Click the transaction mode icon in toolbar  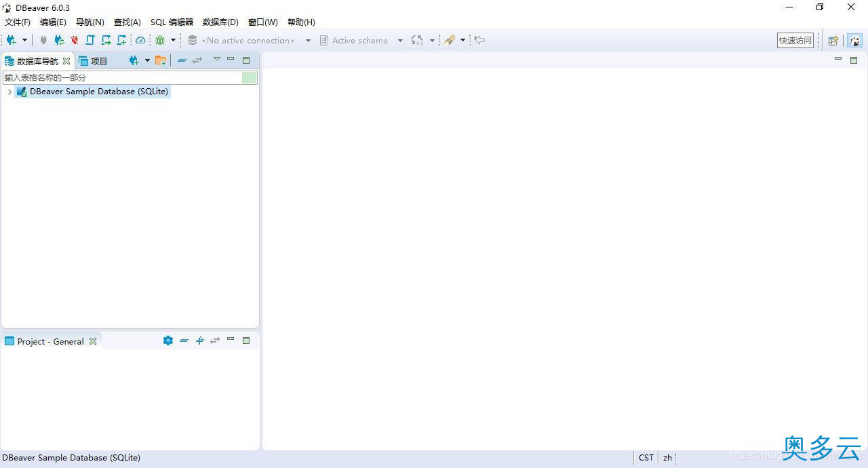(417, 40)
